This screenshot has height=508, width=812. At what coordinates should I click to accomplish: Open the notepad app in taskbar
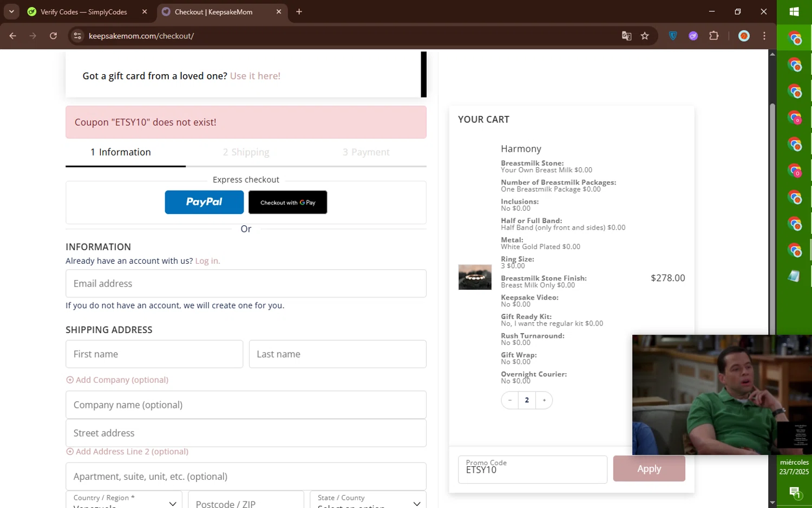pos(794,276)
